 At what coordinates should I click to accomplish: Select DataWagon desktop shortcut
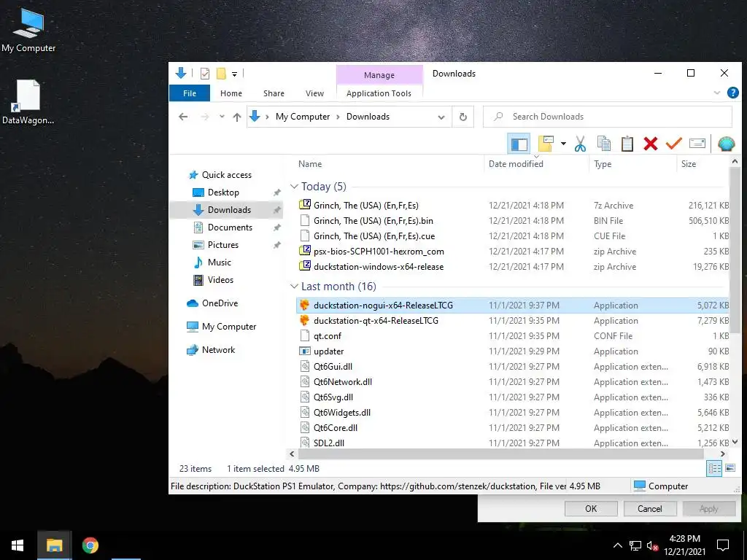(x=28, y=102)
